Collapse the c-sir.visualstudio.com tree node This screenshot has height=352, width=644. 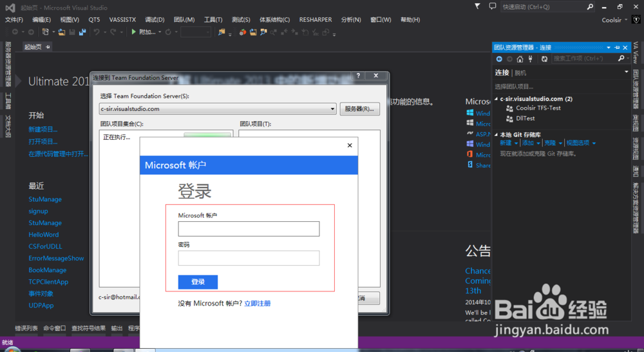click(496, 99)
